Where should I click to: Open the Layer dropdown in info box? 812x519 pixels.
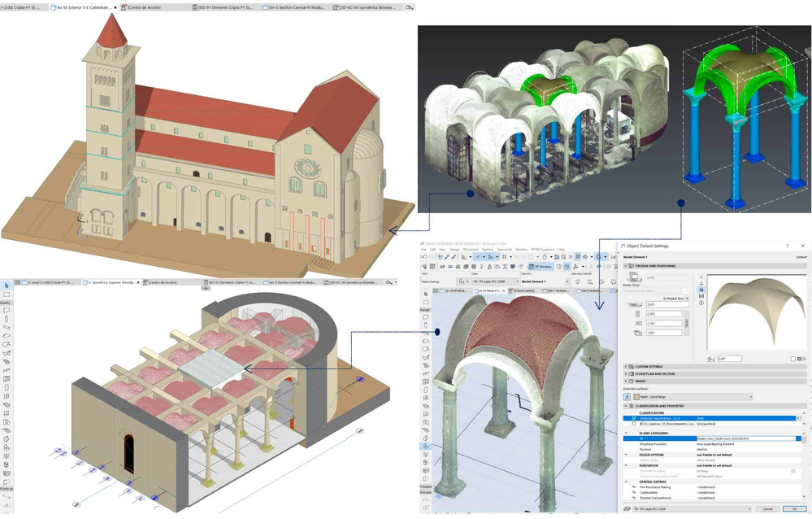point(496,281)
